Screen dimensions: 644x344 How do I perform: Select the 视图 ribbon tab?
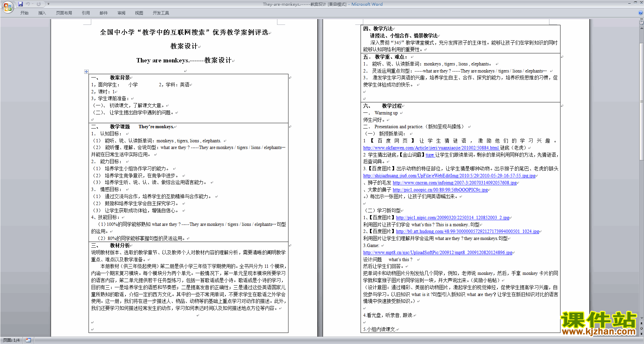point(139,13)
